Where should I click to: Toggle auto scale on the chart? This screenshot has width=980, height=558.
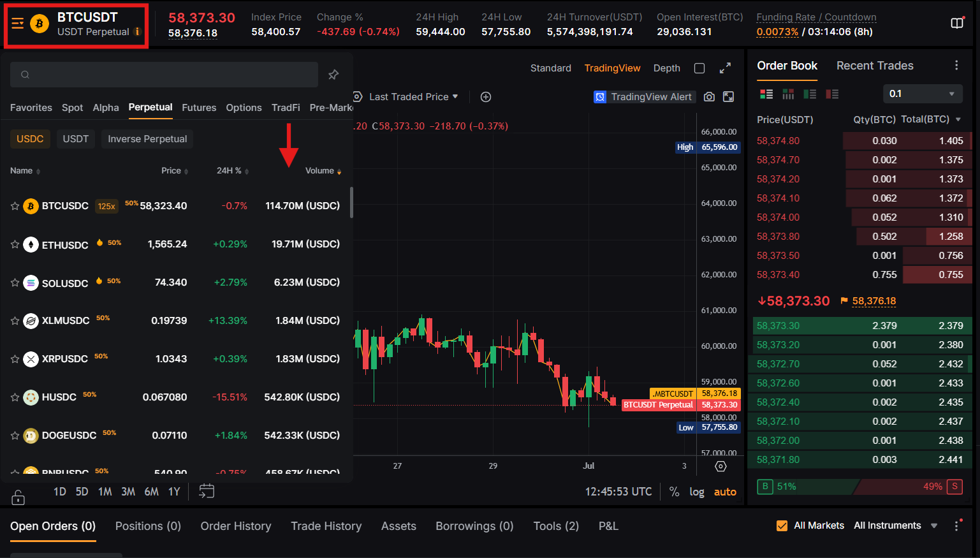725,492
